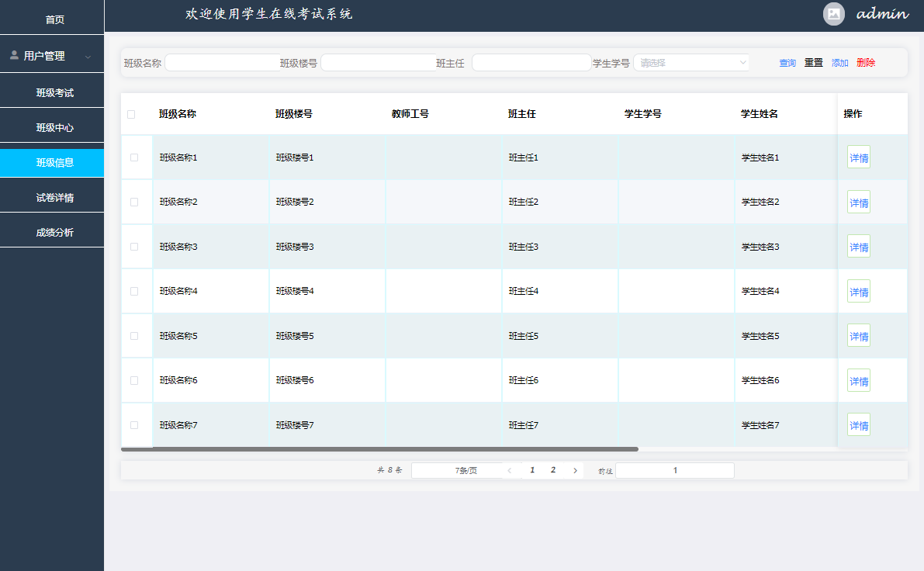
Task: Check the 班级名称5 row checkbox
Action: pyautogui.click(x=134, y=336)
